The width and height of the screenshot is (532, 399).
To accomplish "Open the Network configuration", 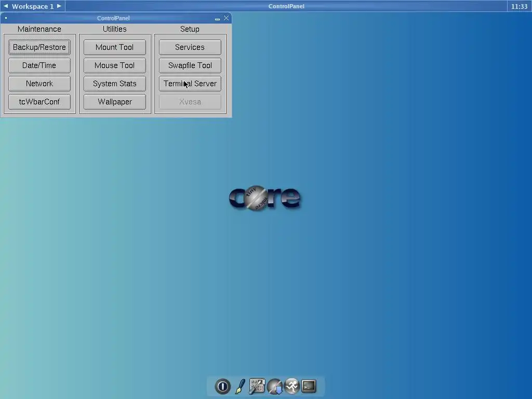I will [39, 84].
